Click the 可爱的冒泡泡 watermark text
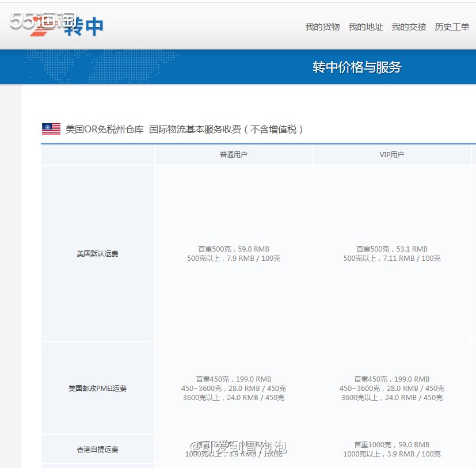The image size is (476, 468). [239, 447]
